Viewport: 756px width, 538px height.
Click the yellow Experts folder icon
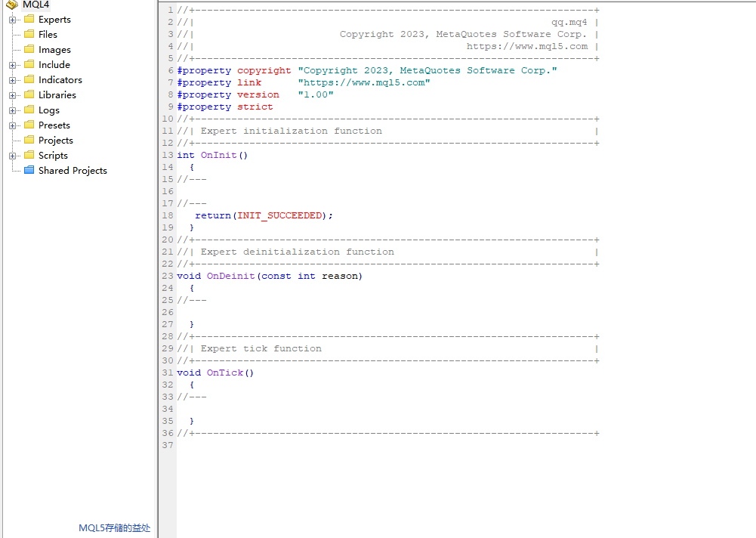[29, 19]
